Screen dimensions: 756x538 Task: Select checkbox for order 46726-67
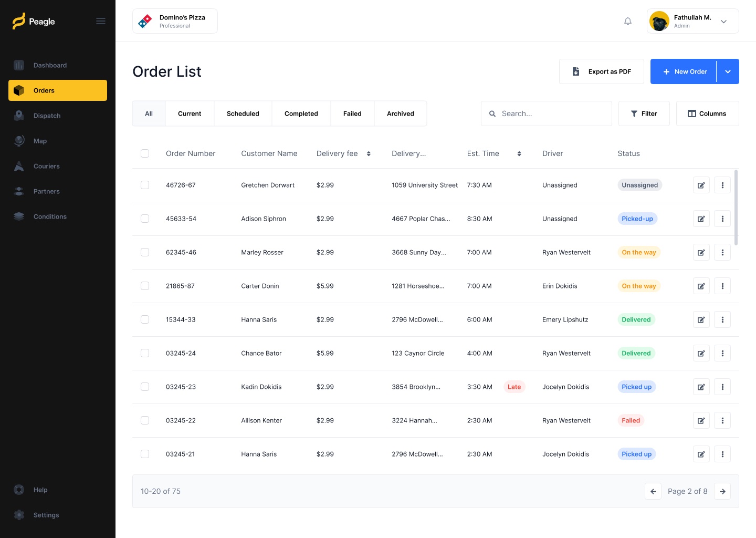click(145, 185)
